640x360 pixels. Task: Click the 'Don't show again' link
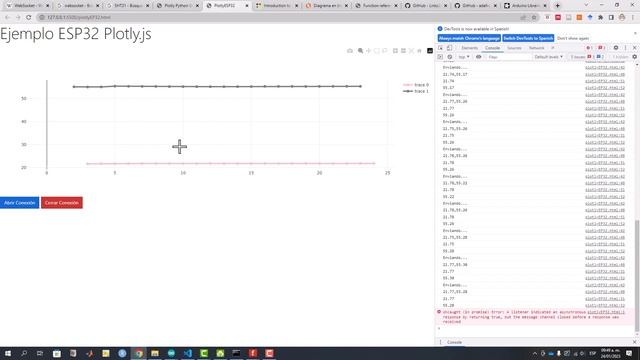573,38
